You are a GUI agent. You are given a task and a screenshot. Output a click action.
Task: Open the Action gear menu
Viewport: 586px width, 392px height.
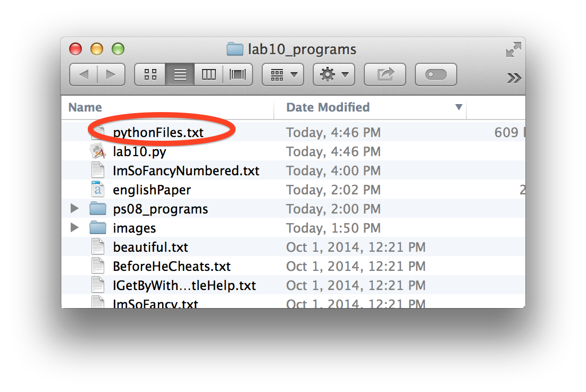334,75
